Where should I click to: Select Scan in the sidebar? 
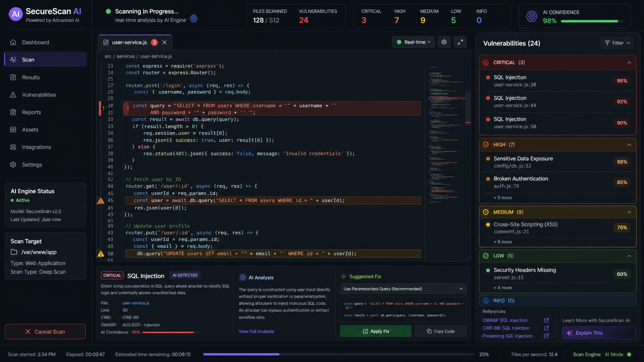tap(45, 59)
